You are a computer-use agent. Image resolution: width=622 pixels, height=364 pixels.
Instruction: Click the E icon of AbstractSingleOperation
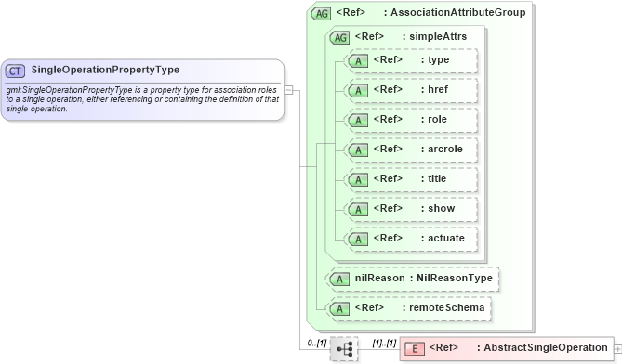pos(415,349)
